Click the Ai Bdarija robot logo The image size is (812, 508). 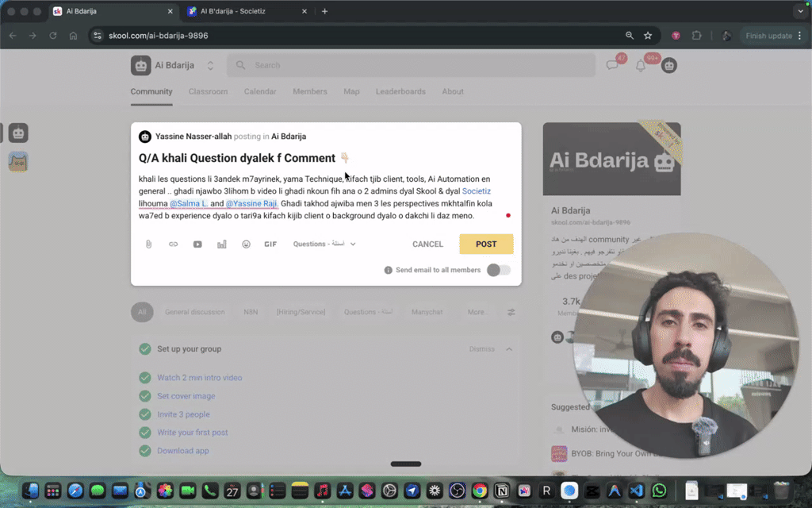140,65
